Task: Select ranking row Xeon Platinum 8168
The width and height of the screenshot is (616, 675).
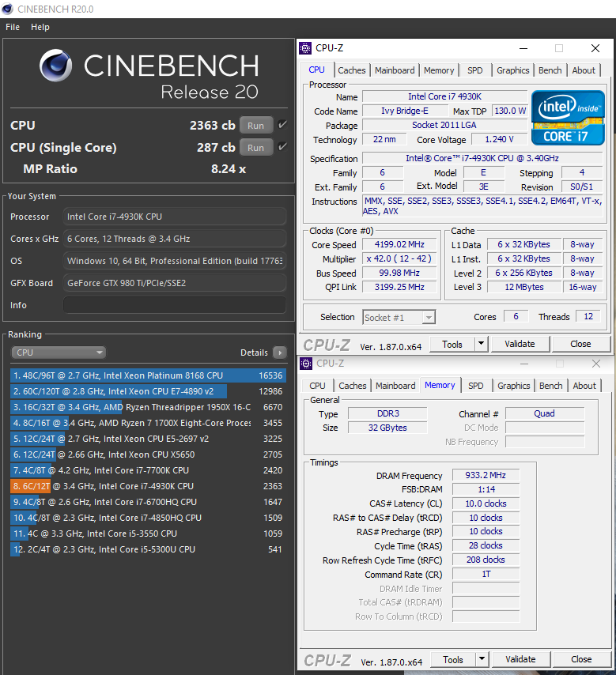Action: pyautogui.click(x=148, y=375)
